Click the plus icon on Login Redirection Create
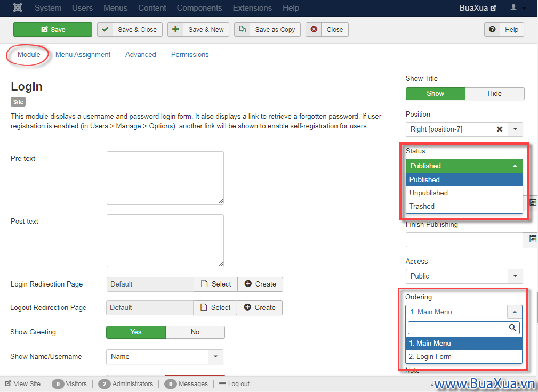The image size is (538, 392). 248,284
